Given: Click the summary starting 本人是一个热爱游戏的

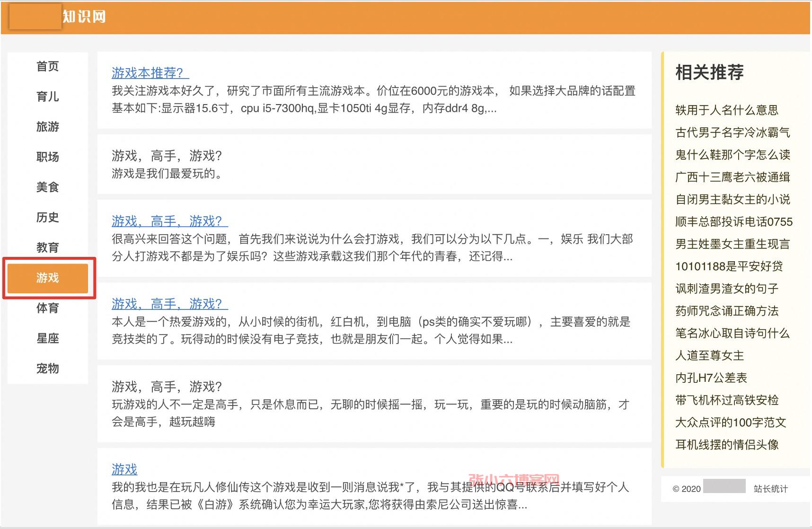Looking at the screenshot, I should tap(371, 330).
